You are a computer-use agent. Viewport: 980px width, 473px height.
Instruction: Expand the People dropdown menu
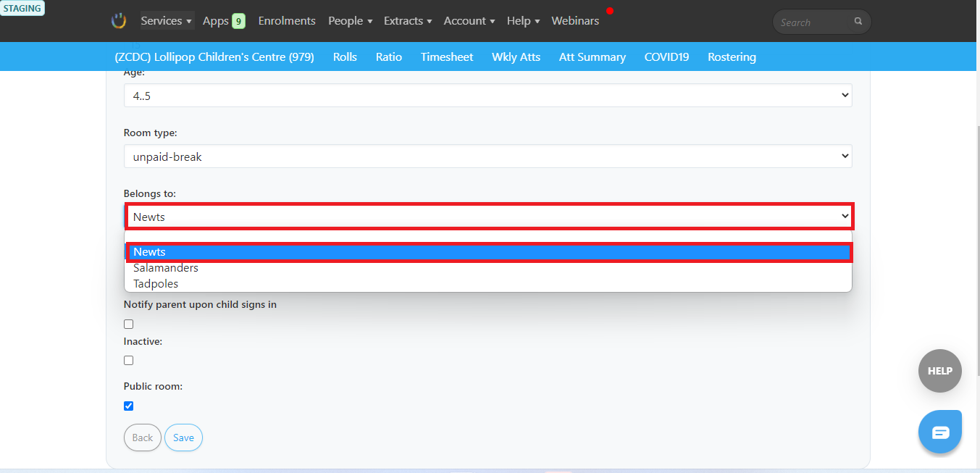point(350,21)
